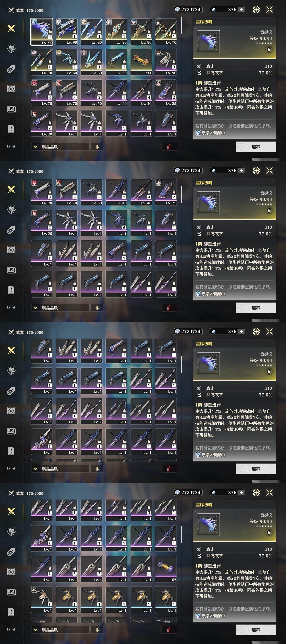Expand the topmost 物品品质 sort dropdown
Screen dimensions: 286x644
60,147
